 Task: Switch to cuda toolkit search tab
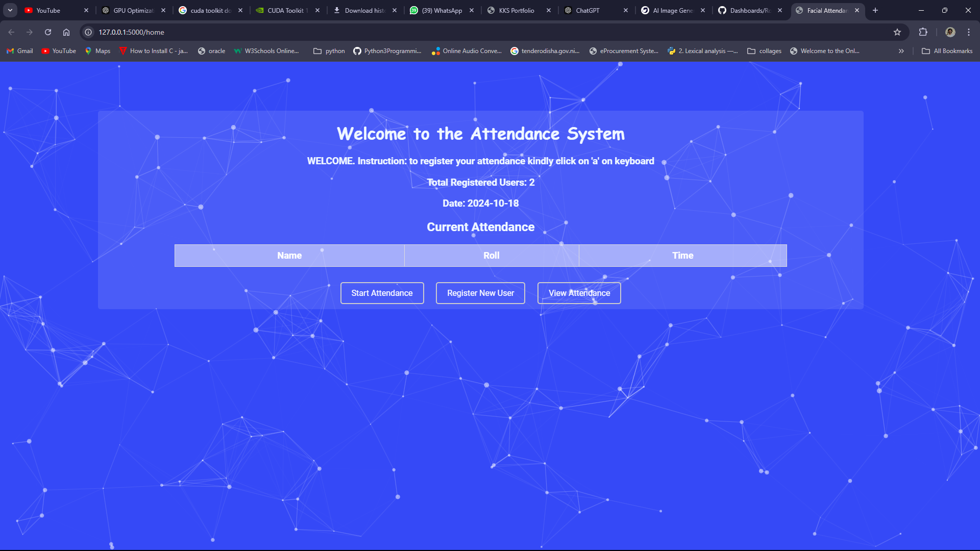click(211, 10)
